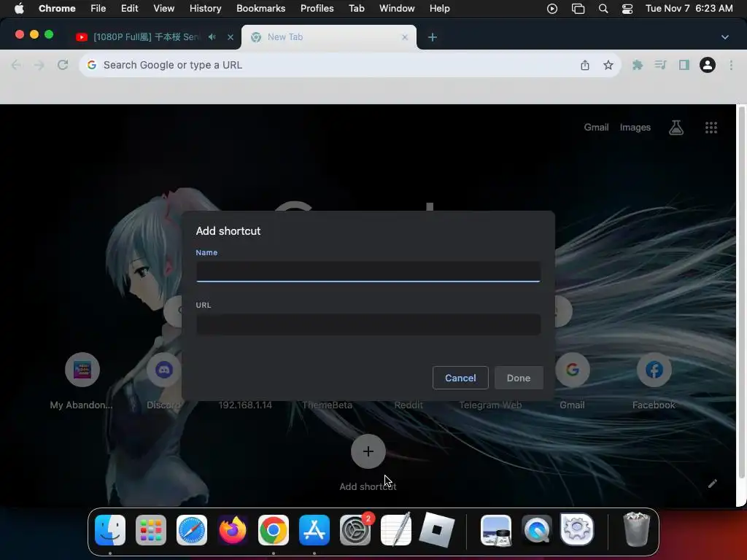Open the File menu
The image size is (747, 560).
click(98, 8)
